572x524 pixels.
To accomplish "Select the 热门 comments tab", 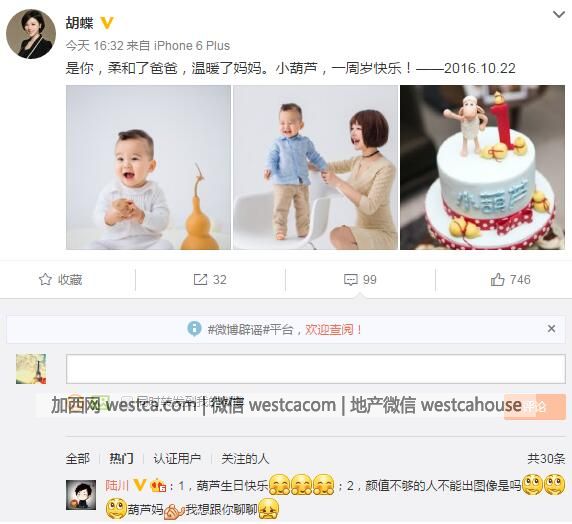I will [x=121, y=459].
